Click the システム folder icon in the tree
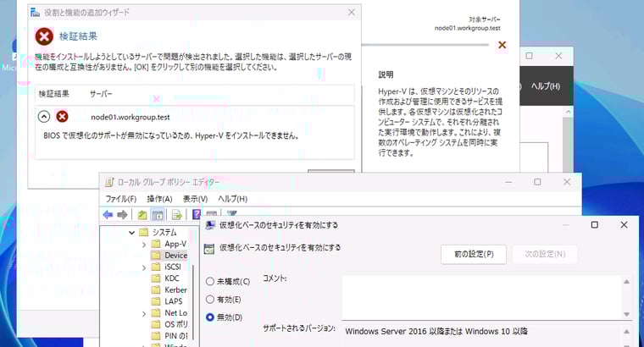The image size is (644, 347). tap(144, 232)
